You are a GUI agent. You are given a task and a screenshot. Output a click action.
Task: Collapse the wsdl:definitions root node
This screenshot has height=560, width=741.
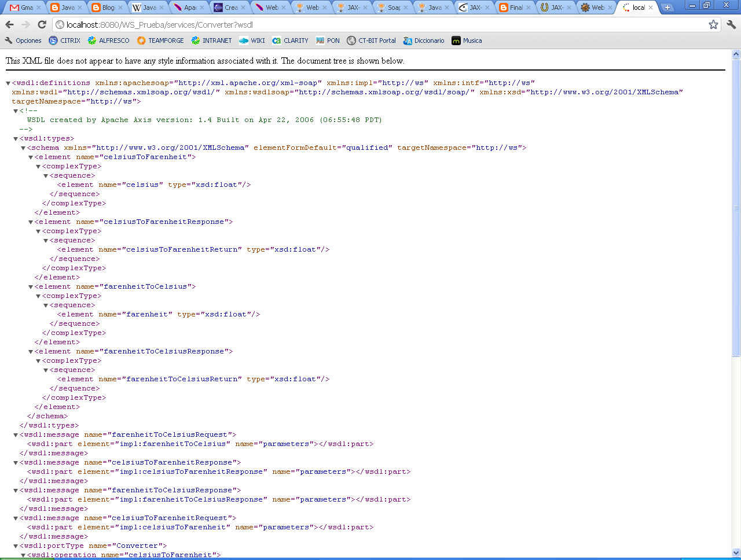pos(8,83)
